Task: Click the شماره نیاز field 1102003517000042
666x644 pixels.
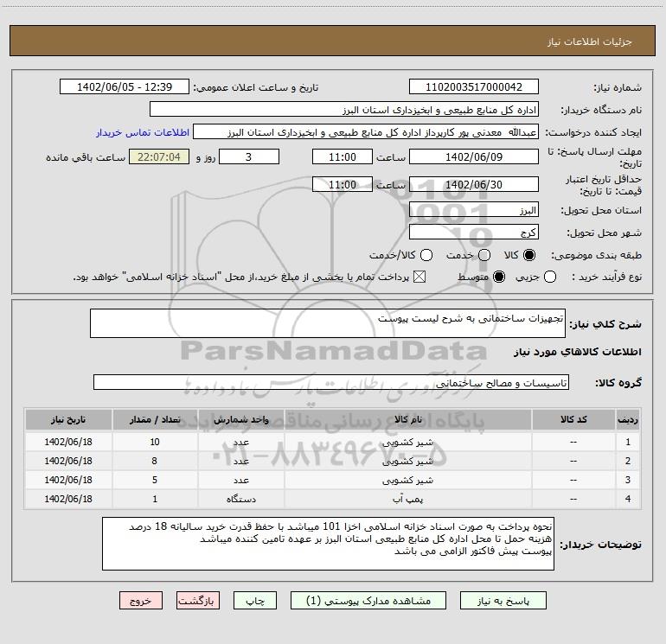Action: (x=474, y=86)
